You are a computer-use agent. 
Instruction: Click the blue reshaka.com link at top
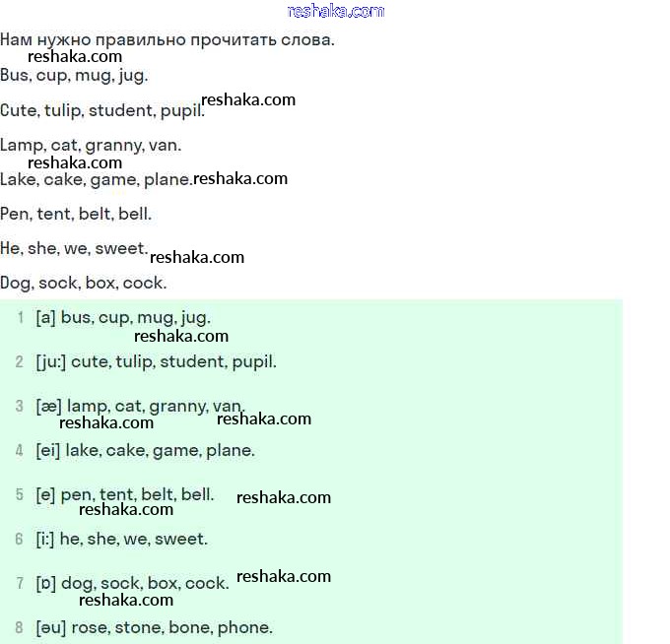[336, 11]
